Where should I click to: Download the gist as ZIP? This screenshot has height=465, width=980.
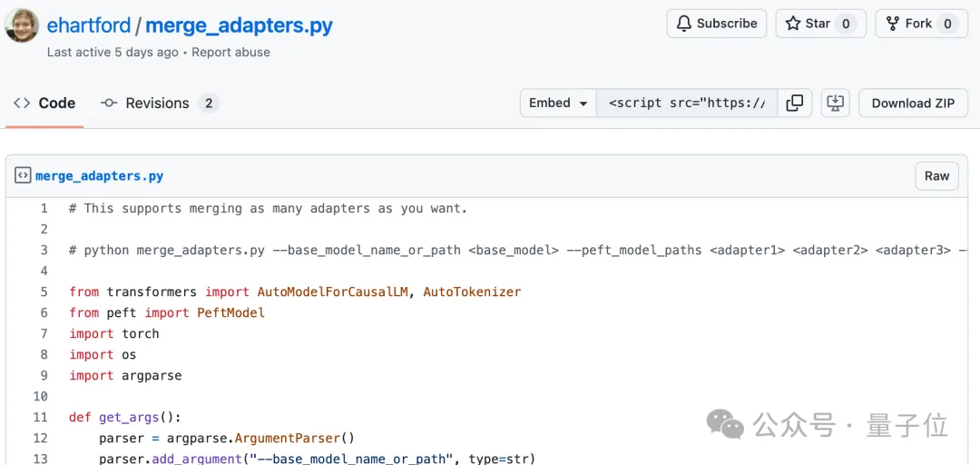pyautogui.click(x=913, y=104)
